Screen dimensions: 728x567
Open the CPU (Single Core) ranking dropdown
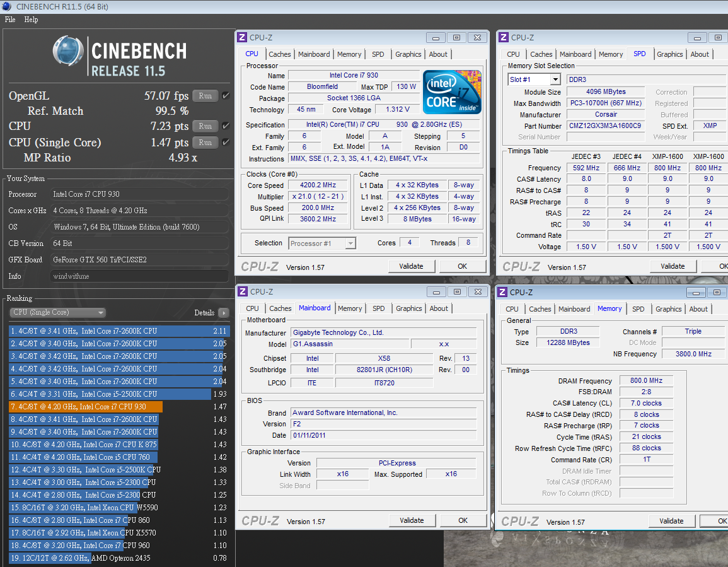pyautogui.click(x=57, y=312)
